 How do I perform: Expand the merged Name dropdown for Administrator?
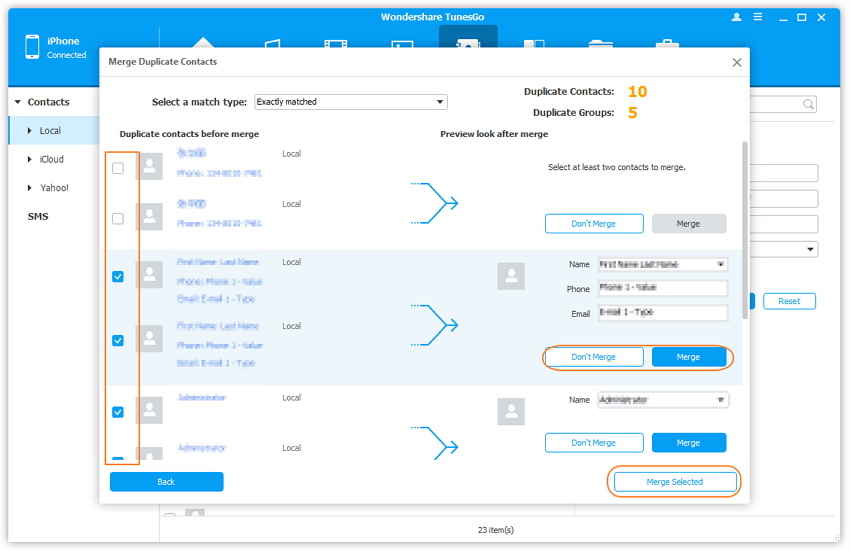[x=720, y=400]
